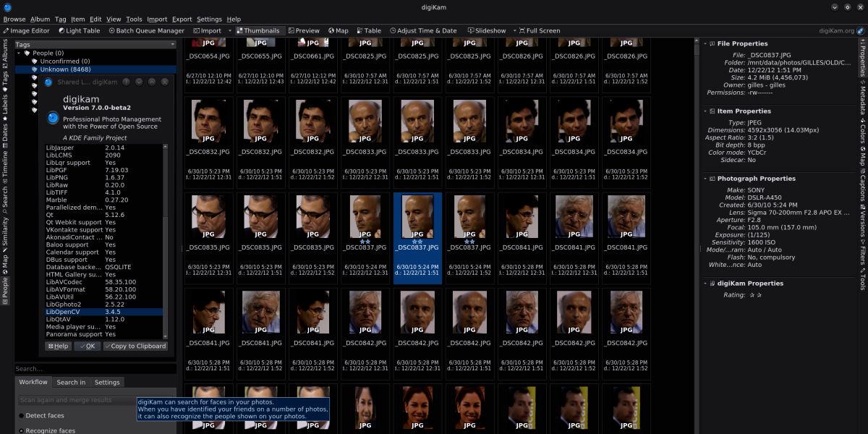Switch to Table view mode
This screenshot has height=434, width=868.
(368, 31)
